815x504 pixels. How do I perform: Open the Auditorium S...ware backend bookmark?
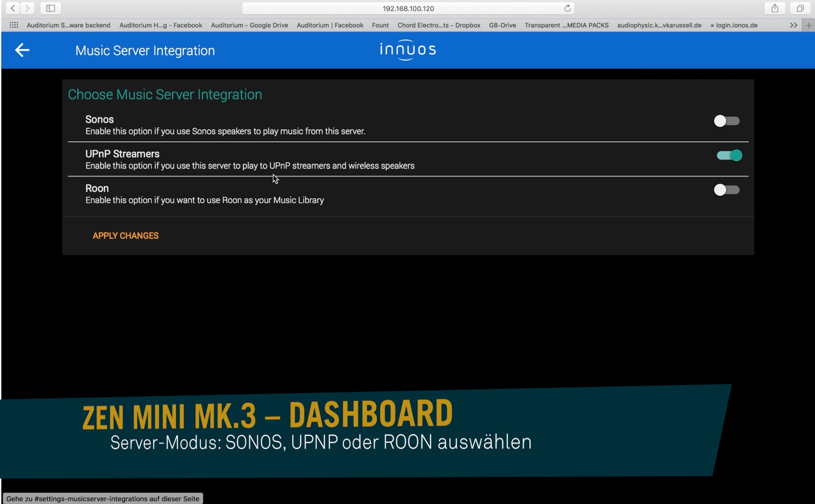click(68, 25)
